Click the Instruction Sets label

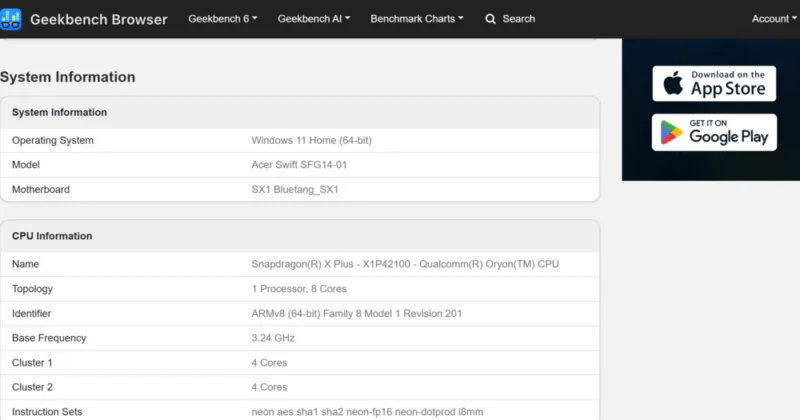coord(47,412)
